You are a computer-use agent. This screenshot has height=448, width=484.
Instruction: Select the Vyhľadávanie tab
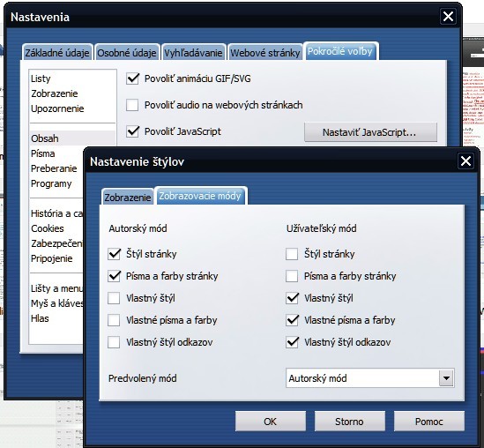click(193, 53)
